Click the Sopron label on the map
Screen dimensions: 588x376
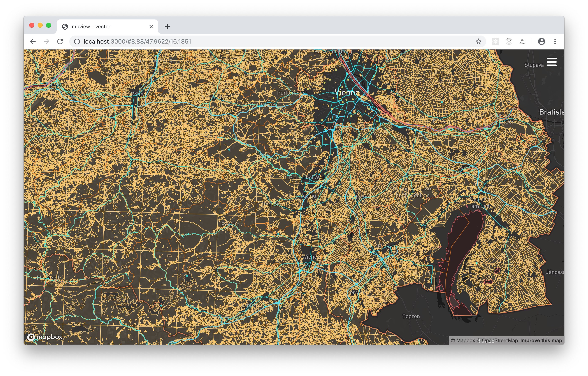(x=411, y=316)
